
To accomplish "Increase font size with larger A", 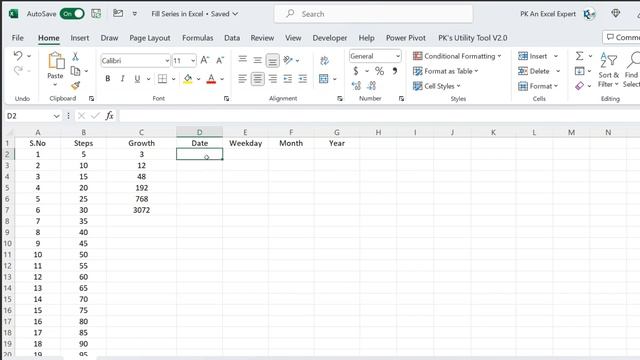I will tap(205, 60).
